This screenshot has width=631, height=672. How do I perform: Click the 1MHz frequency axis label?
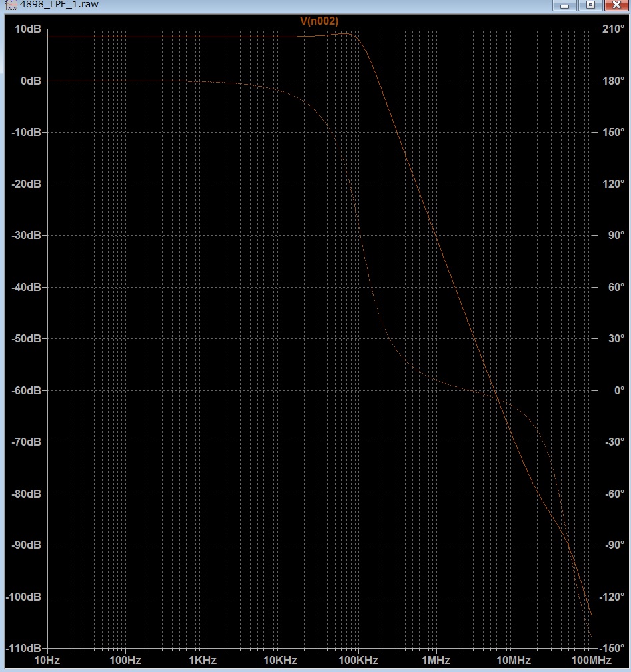click(436, 661)
